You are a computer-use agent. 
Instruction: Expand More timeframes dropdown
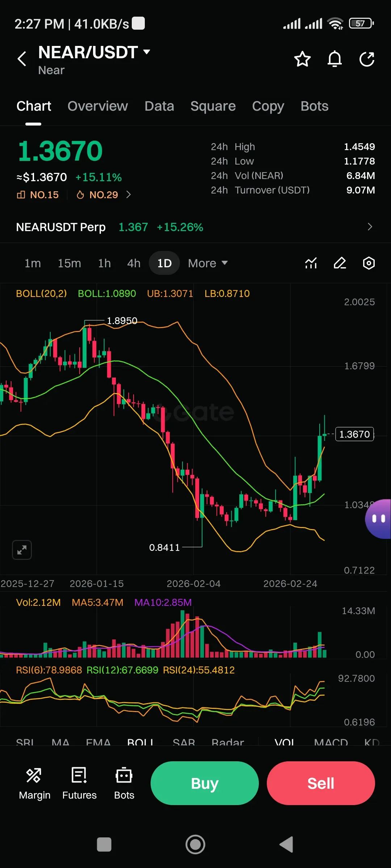click(x=208, y=263)
